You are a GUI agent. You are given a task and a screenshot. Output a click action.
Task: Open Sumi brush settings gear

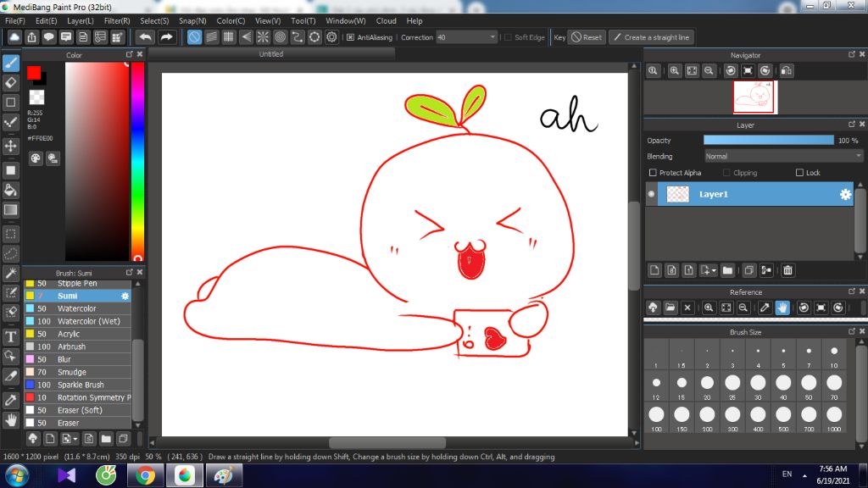[x=125, y=296]
